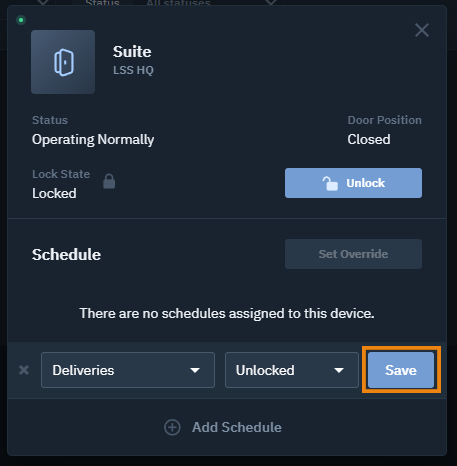Remove the Deliveries schedule row with X
Screen dimensions: 457x466
pyautogui.click(x=24, y=370)
